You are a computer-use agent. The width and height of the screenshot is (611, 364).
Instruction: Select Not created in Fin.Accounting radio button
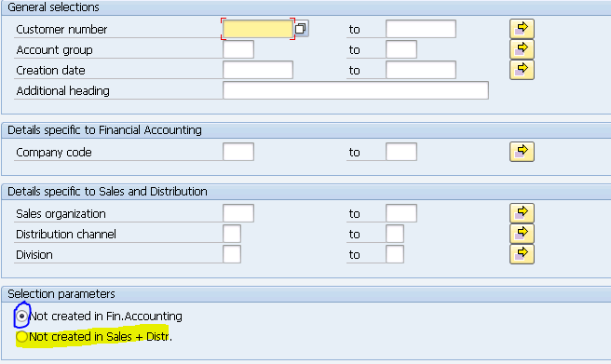coord(21,317)
